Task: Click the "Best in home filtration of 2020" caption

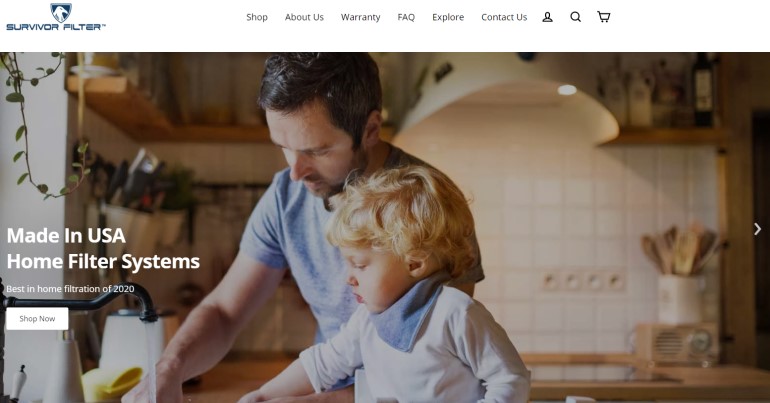Action: tap(70, 289)
